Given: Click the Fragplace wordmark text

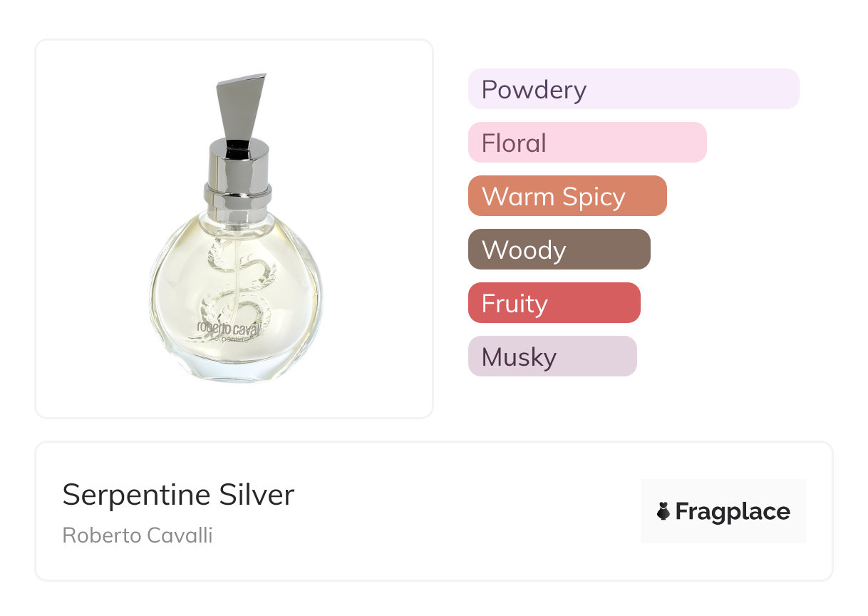Looking at the screenshot, I should 733,512.
